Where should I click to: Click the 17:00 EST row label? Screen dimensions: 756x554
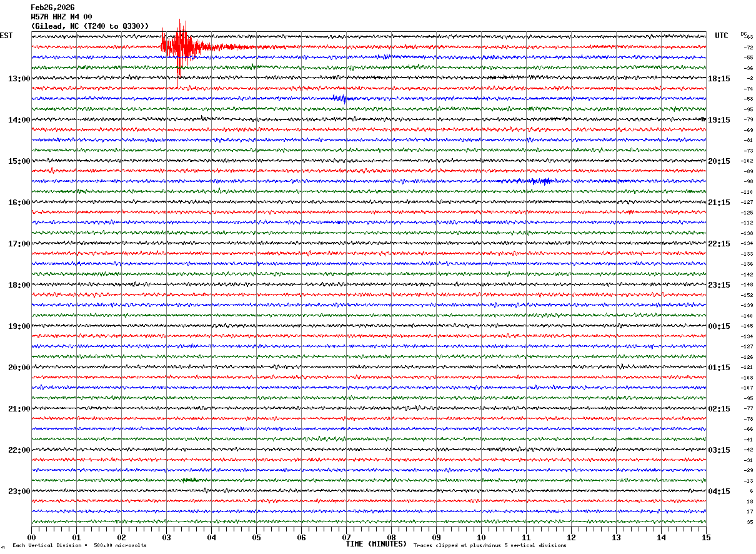tap(19, 244)
